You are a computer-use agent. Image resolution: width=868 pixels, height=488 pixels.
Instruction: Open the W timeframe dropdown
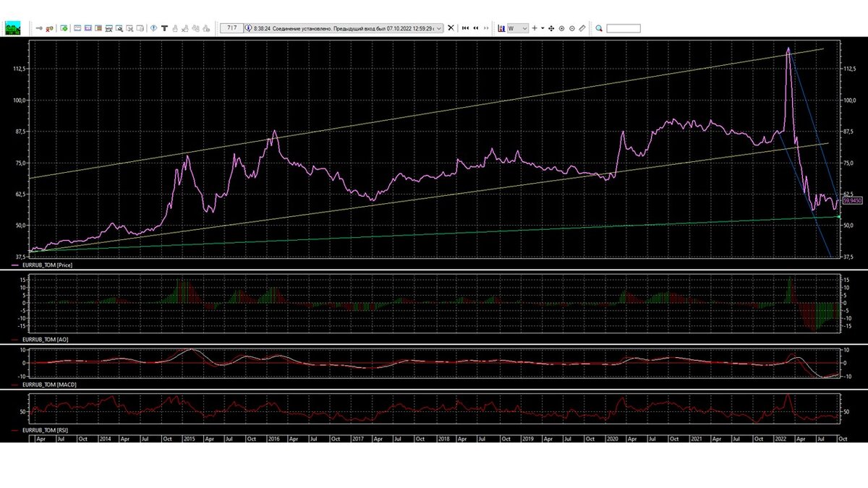(518, 28)
